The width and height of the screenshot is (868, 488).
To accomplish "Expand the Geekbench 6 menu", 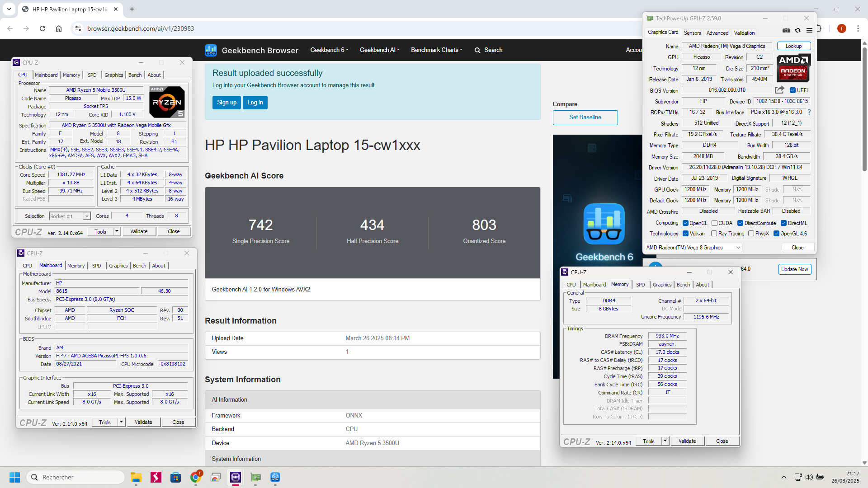I will (x=329, y=50).
